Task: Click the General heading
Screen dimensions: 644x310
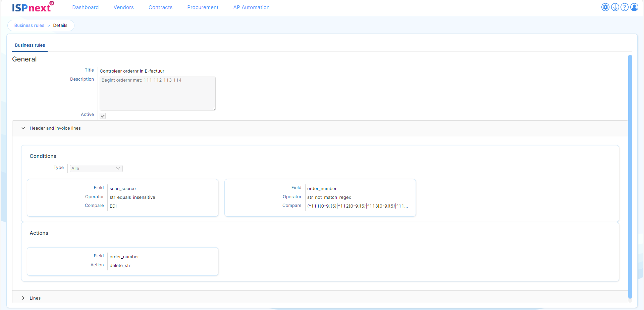Action: (24, 59)
